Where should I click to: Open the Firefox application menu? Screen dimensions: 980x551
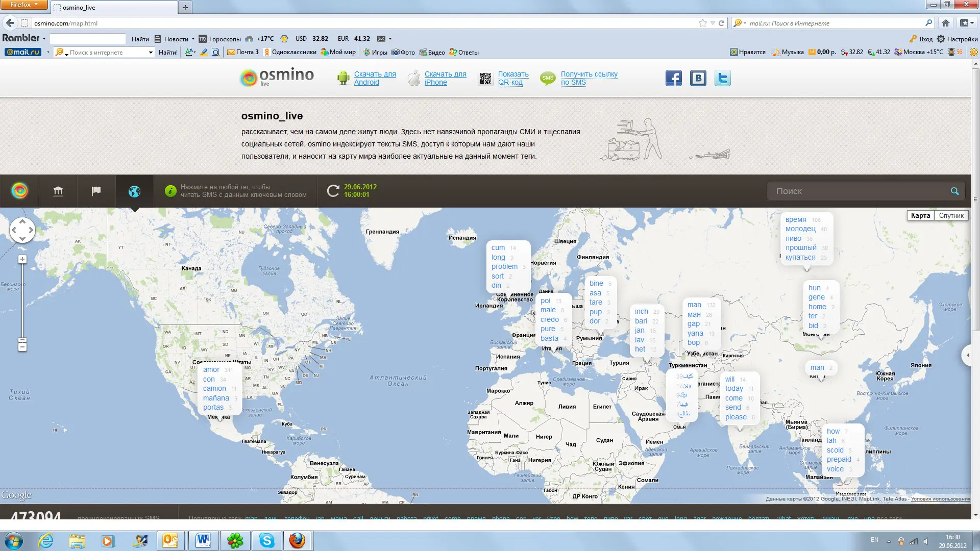click(x=23, y=5)
